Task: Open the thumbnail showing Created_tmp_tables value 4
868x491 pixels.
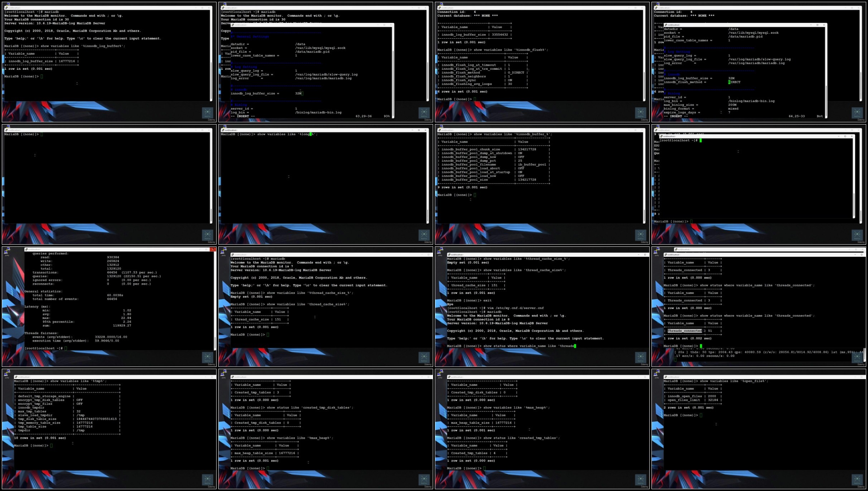Action: point(542,429)
